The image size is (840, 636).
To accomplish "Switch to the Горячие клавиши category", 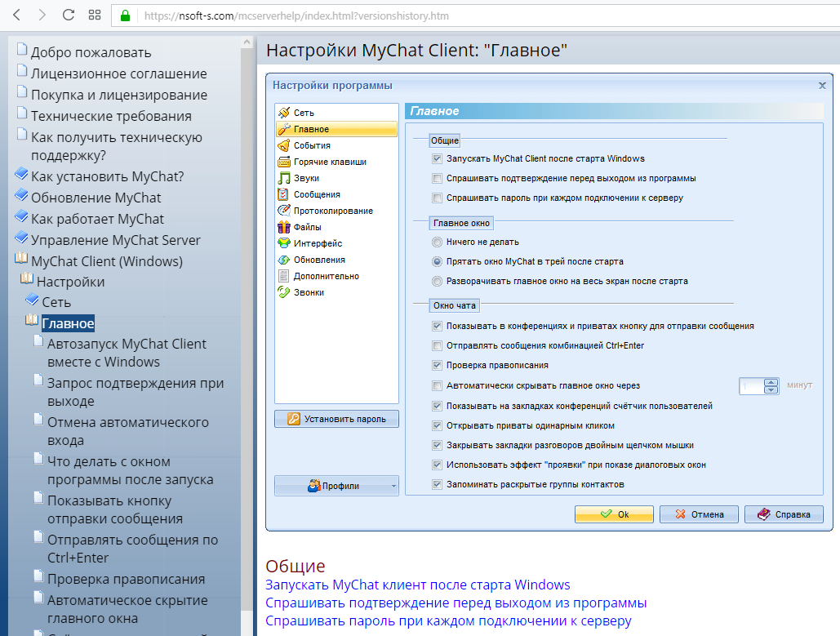I will pos(336,162).
